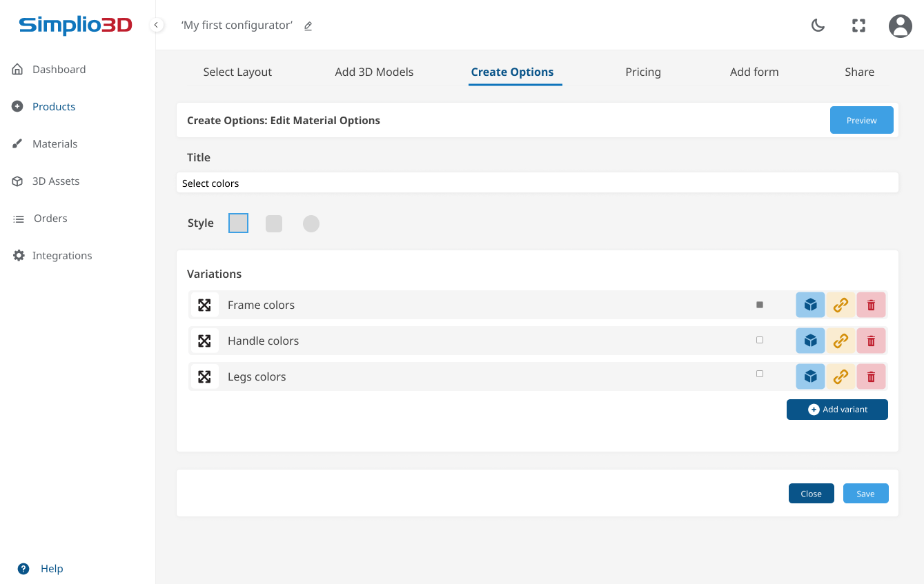Toggle the checkbox beside Legs colors
The height and width of the screenshot is (584, 924).
click(x=760, y=373)
